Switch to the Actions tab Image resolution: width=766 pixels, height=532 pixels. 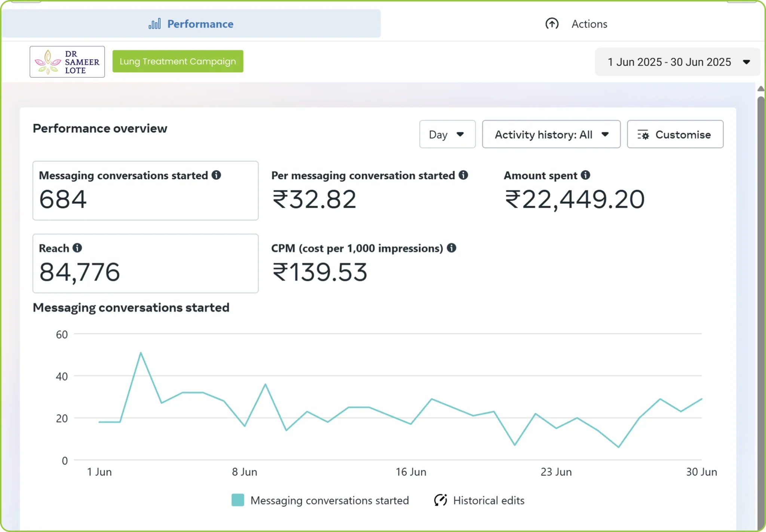(576, 24)
